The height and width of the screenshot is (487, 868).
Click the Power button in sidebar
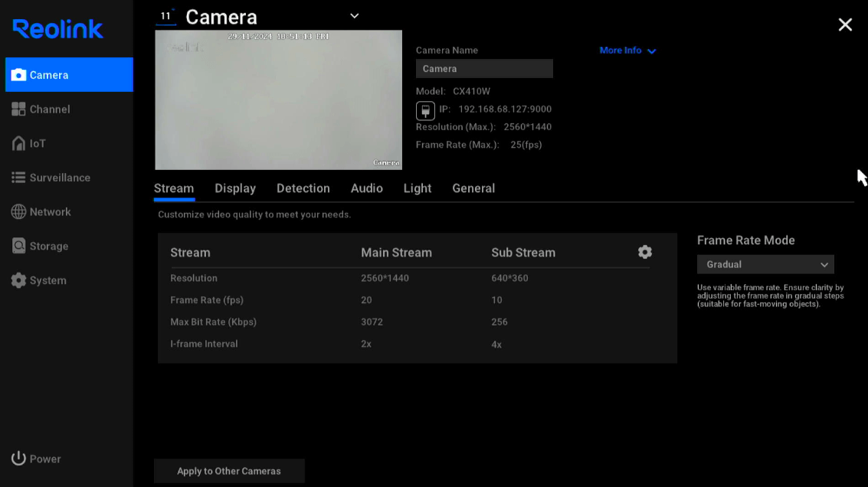[37, 459]
